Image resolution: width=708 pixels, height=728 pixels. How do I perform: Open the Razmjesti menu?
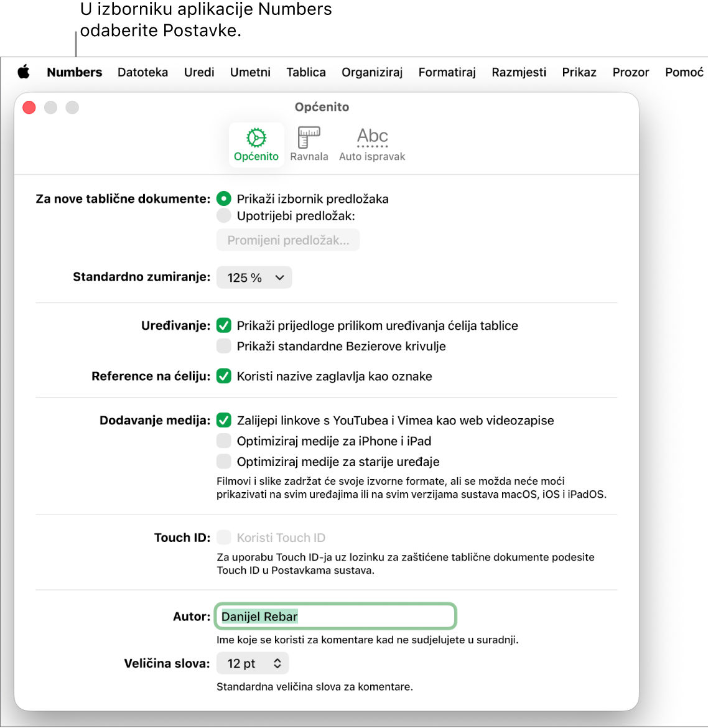coord(519,72)
